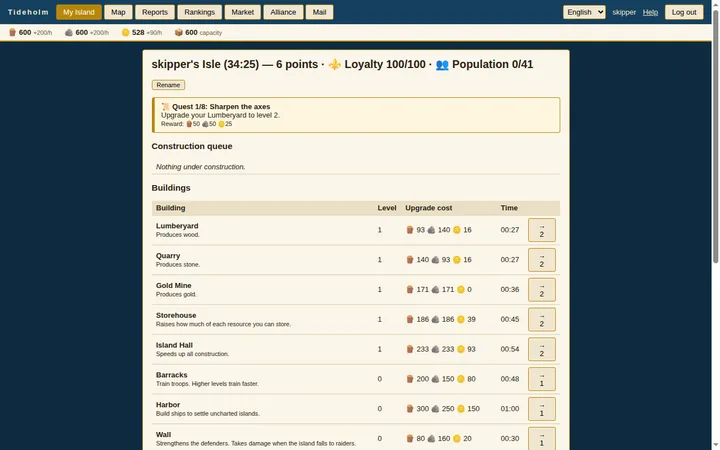Click wood cost icon in Barracks row
Screen dimensions: 720x450
[410, 379]
